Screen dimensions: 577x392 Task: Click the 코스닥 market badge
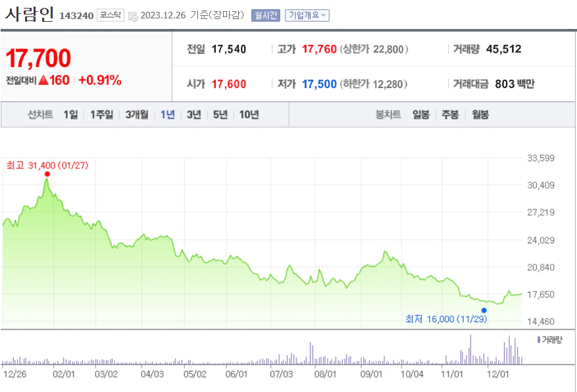tap(111, 14)
